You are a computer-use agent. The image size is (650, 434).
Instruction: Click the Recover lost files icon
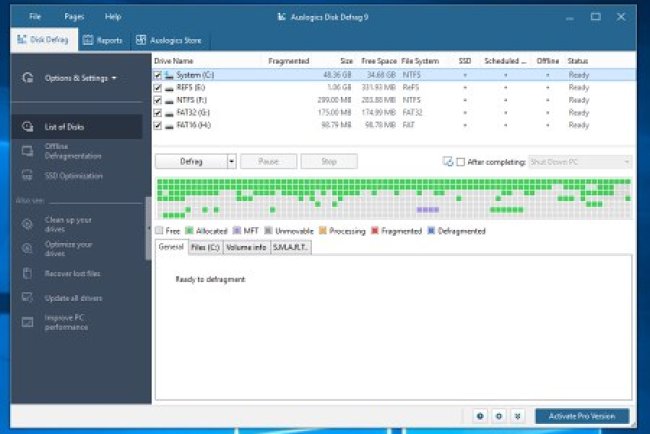tap(28, 273)
